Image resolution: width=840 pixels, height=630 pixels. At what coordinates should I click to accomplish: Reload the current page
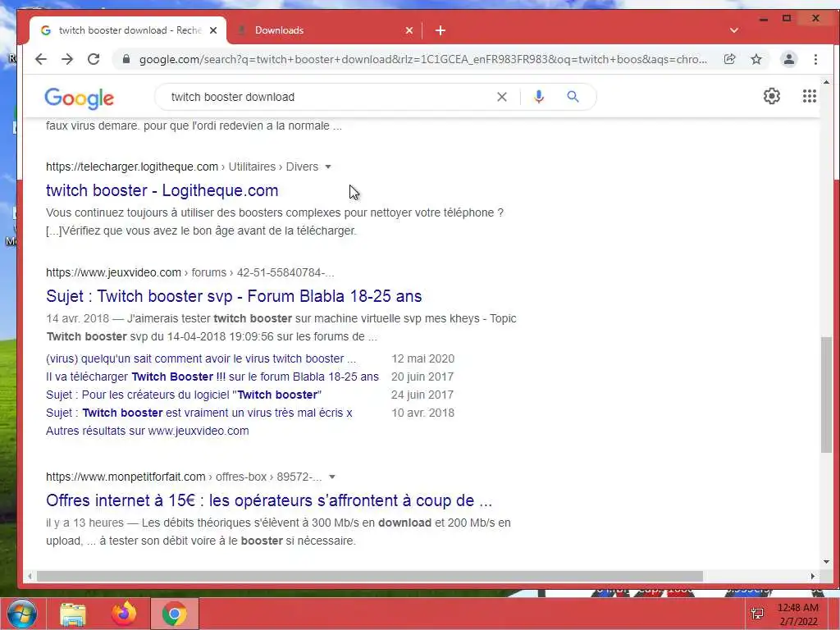coord(94,59)
